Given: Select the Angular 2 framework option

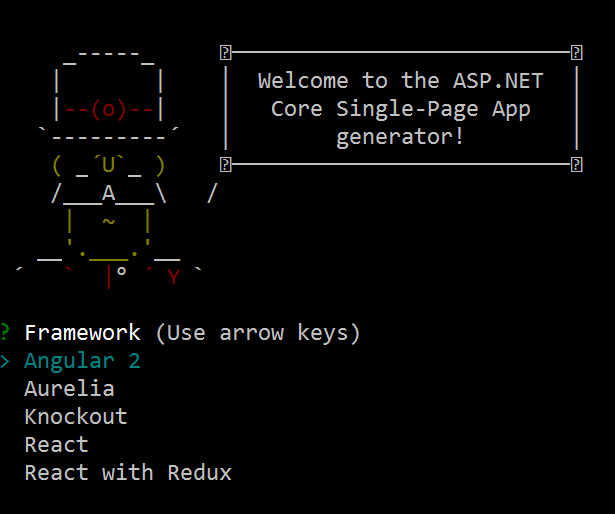Looking at the screenshot, I should pos(82,361).
